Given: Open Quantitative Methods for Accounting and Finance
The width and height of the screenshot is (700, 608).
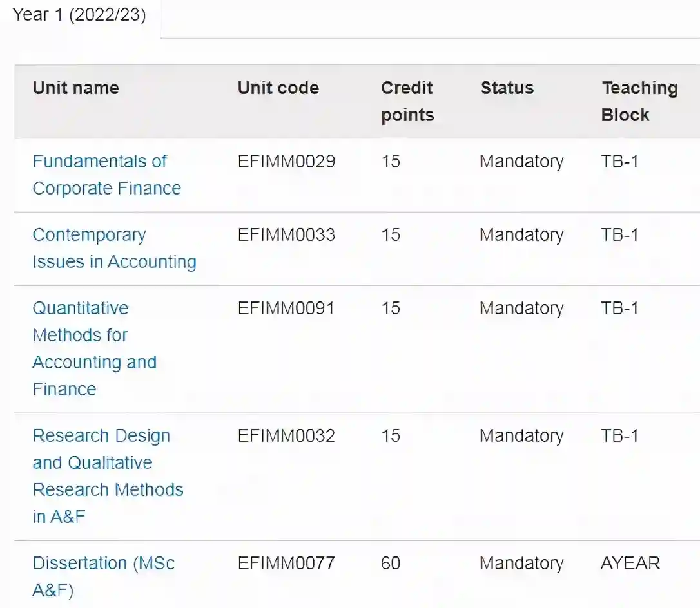Looking at the screenshot, I should pos(94,348).
